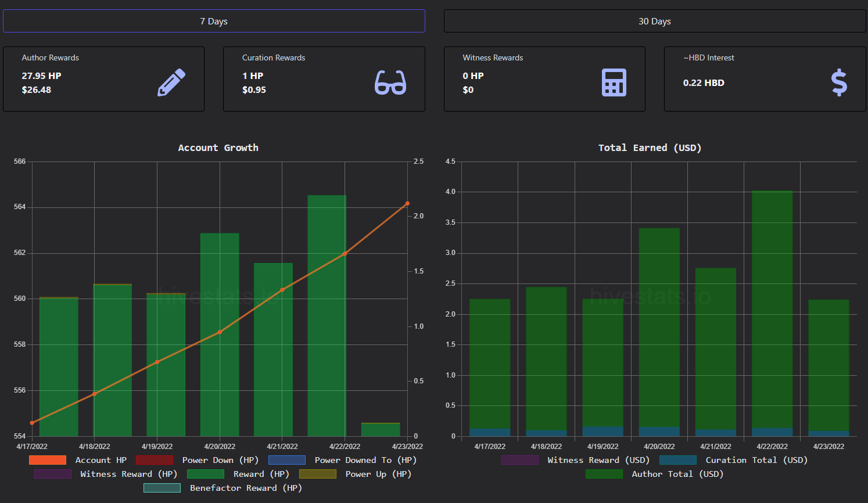
Task: Click the $26.48 author rewards value
Action: click(37, 89)
